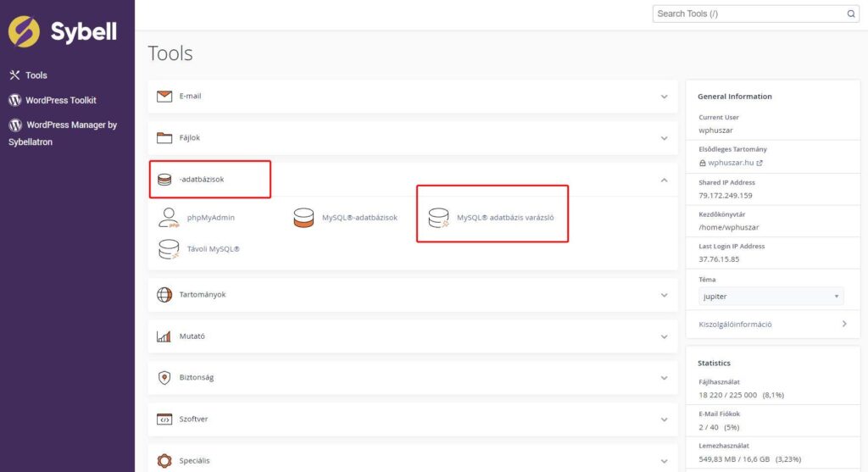Open the wphuszar.hu domain link

coord(731,163)
